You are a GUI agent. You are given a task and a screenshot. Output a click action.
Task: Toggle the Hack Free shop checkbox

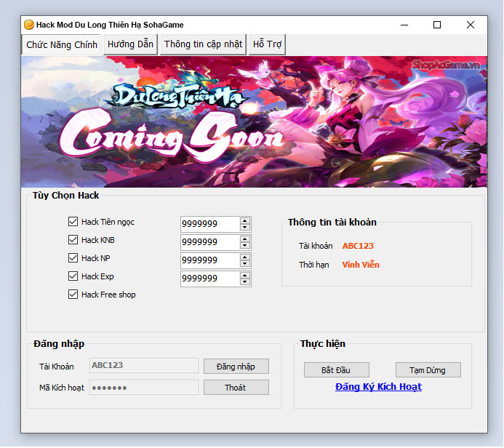click(73, 295)
